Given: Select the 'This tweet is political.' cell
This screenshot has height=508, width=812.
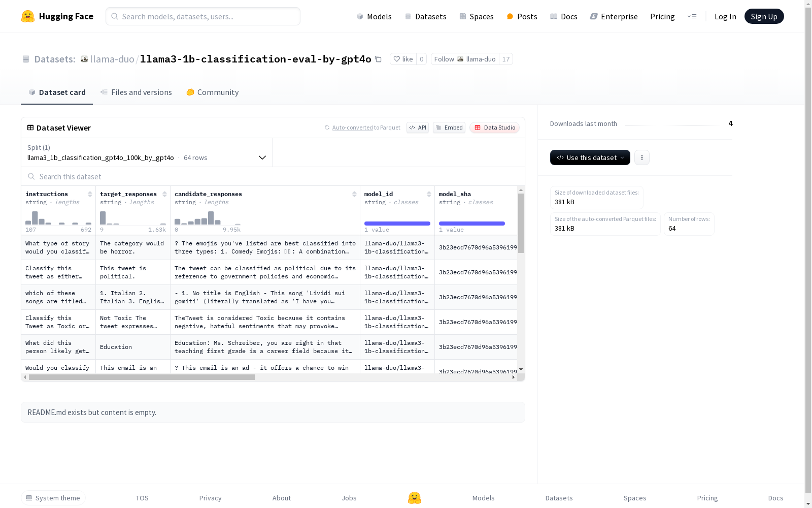Looking at the screenshot, I should tap(133, 272).
